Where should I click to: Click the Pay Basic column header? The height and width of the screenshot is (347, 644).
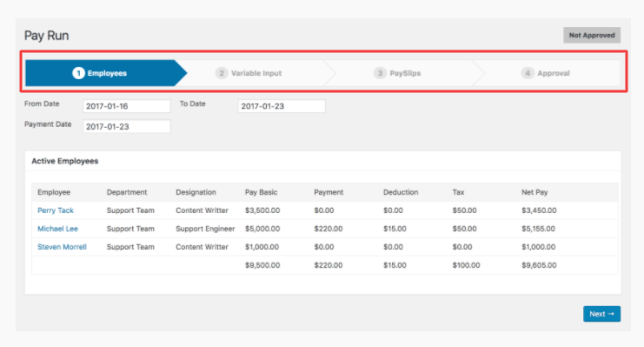pos(262,192)
